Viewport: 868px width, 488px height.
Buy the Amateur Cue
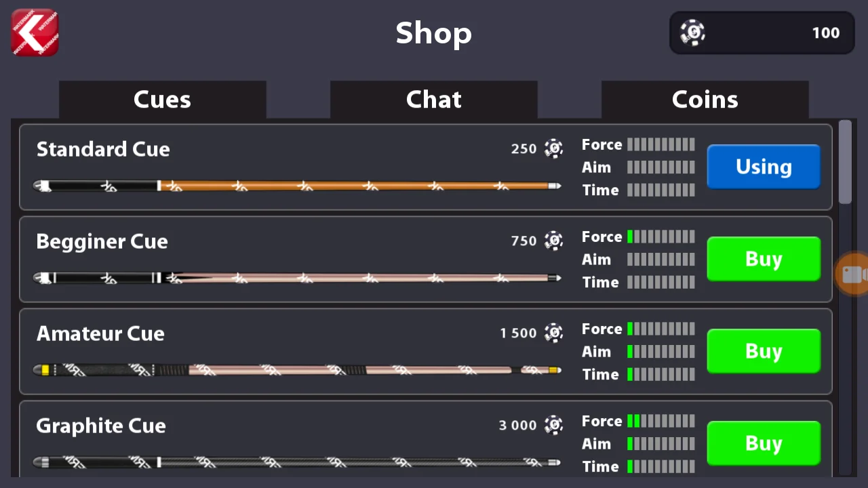(764, 351)
